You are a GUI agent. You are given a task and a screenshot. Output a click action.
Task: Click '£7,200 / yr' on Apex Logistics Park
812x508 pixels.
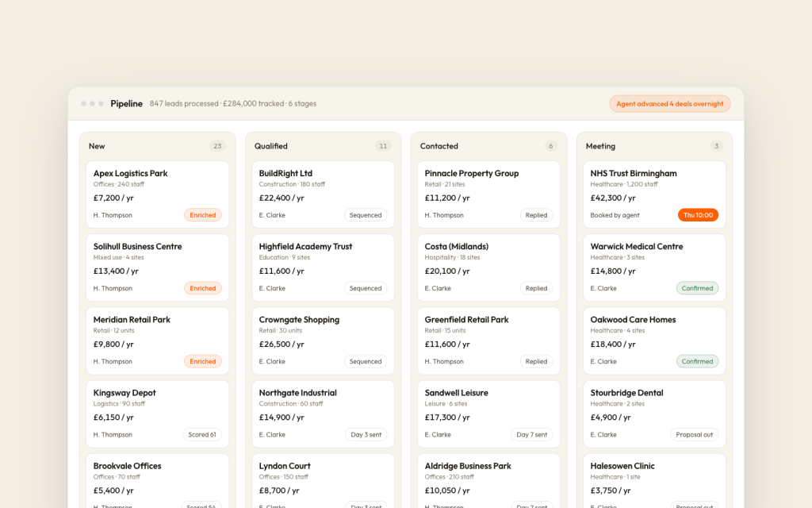click(113, 198)
